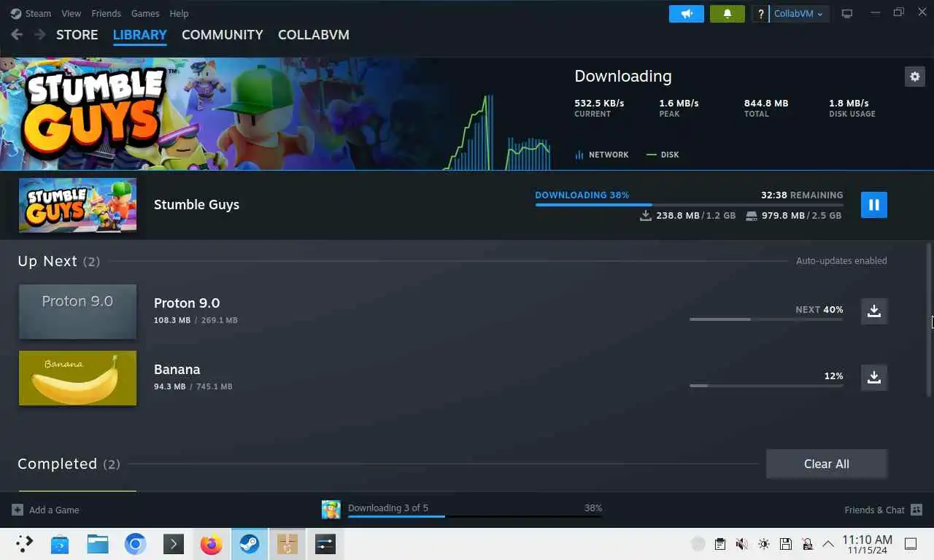Click the Stumble Guys title
Viewport: 934px width, 560px height.
[196, 205]
